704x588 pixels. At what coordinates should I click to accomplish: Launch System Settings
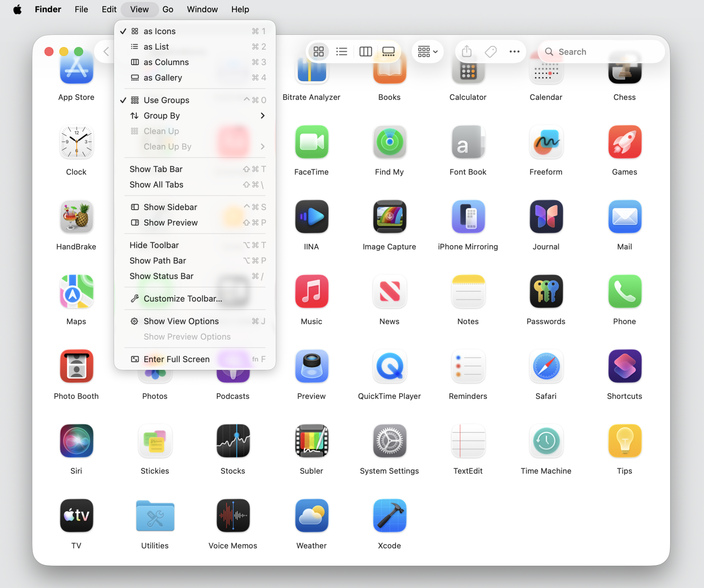pos(389,441)
